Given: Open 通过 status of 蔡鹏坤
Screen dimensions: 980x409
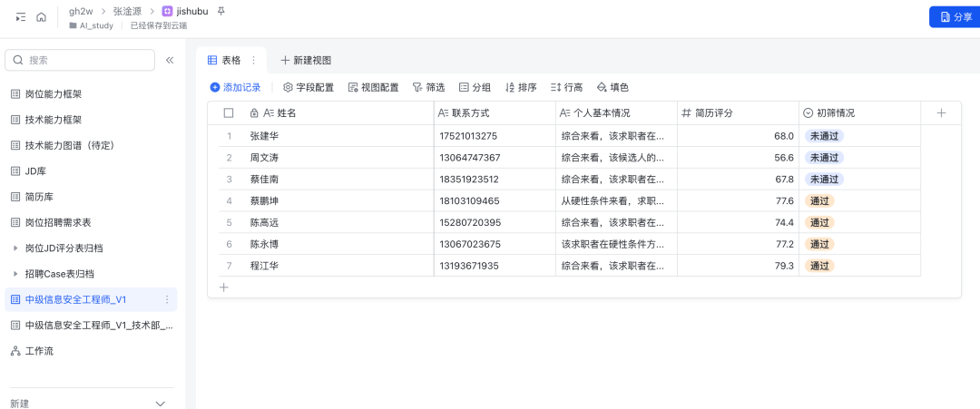Looking at the screenshot, I should click(819, 200).
